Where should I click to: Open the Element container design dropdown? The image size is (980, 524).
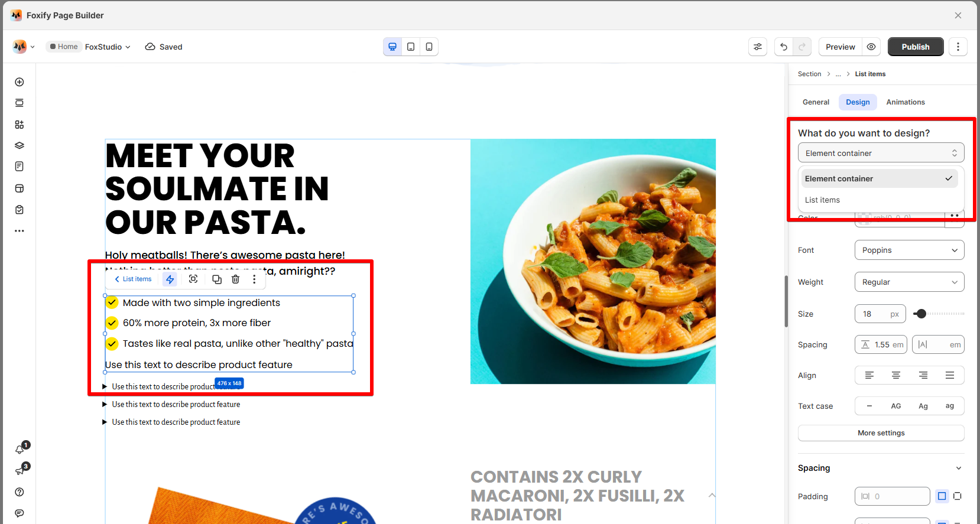[881, 153]
